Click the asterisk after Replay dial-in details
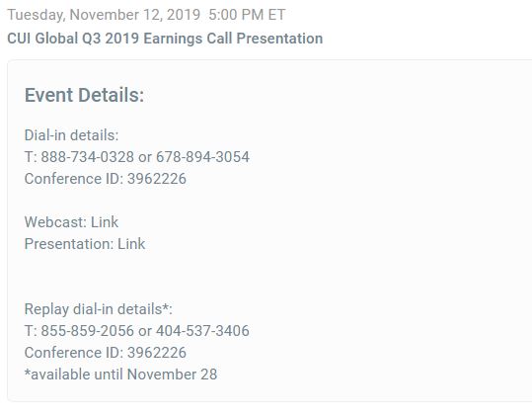Image resolution: width=532 pixels, height=417 pixels. pyautogui.click(x=165, y=307)
